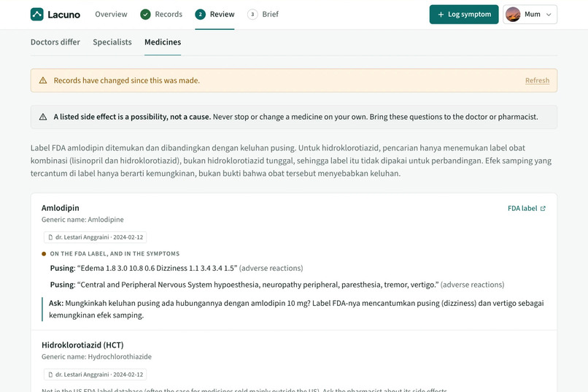Click the Log symptom button
The height and width of the screenshot is (392, 588).
click(x=464, y=15)
